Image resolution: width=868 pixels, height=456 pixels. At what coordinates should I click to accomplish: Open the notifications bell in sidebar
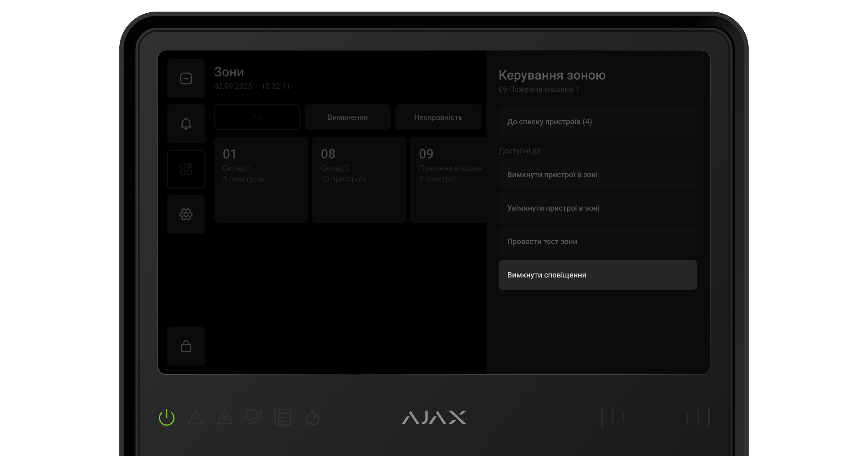coord(186,124)
